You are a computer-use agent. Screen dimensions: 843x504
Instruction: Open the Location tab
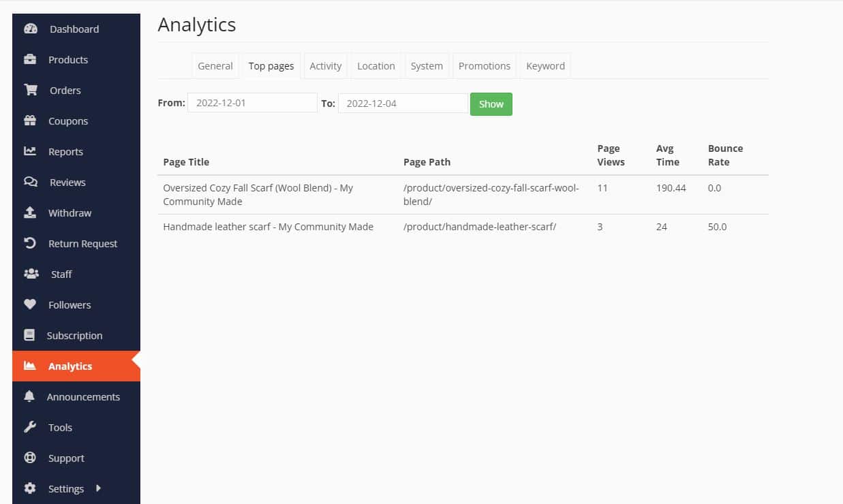coord(376,66)
